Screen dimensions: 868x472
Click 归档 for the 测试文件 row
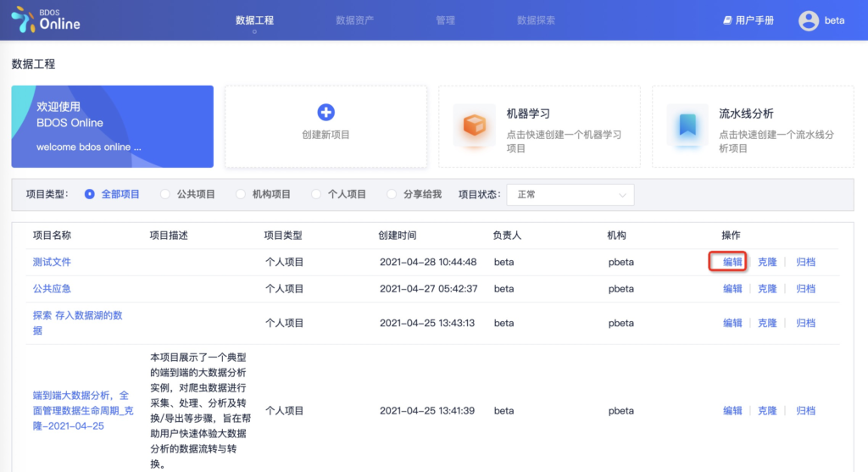[805, 262]
